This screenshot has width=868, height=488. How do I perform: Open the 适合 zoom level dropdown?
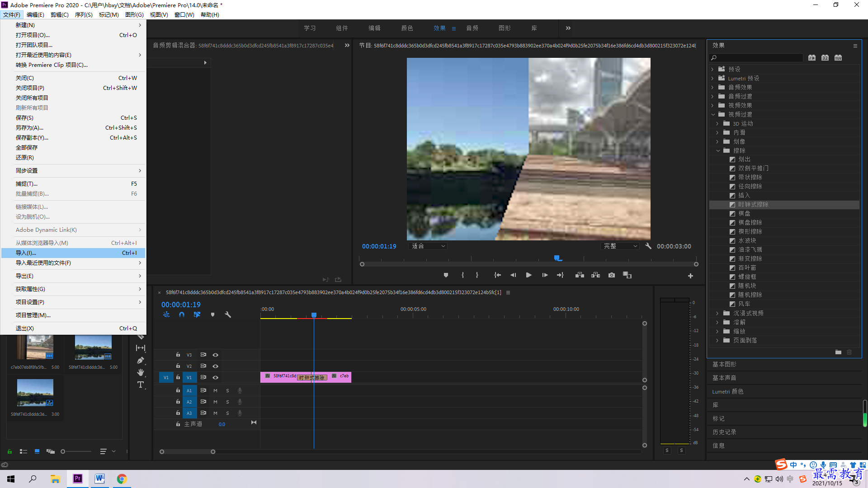pyautogui.click(x=428, y=246)
